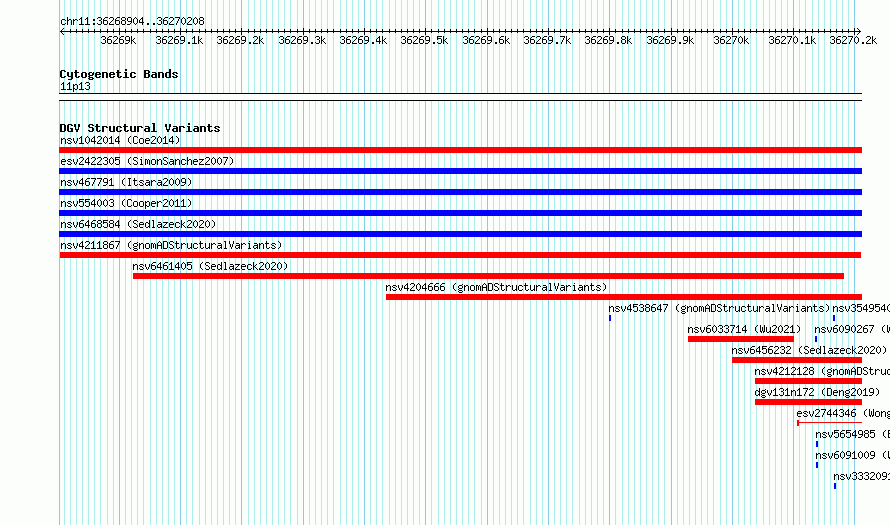Viewport: 890px width, 525px height.
Task: Click the small blue marker of nsv4538647
Action: (610, 318)
